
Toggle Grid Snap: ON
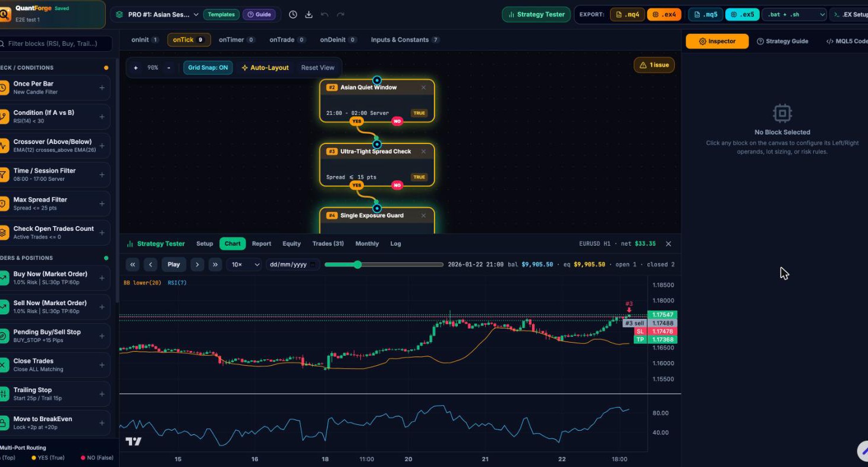click(x=208, y=68)
